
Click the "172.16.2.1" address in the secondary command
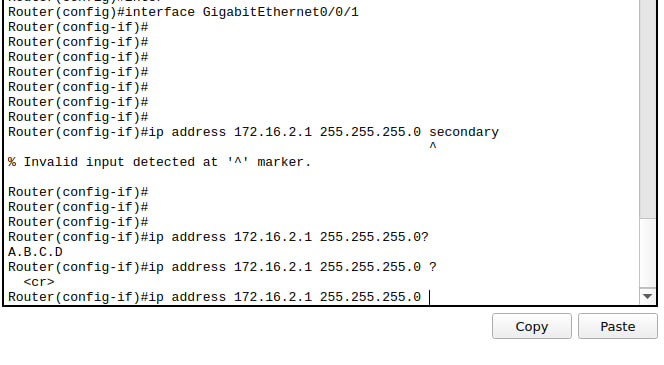coord(273,132)
